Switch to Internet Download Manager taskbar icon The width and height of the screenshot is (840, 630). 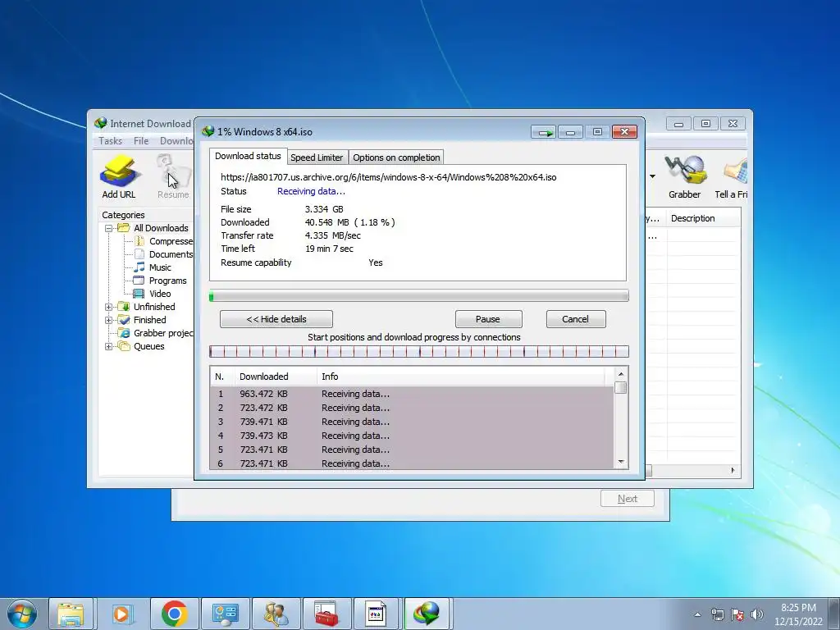click(x=427, y=614)
